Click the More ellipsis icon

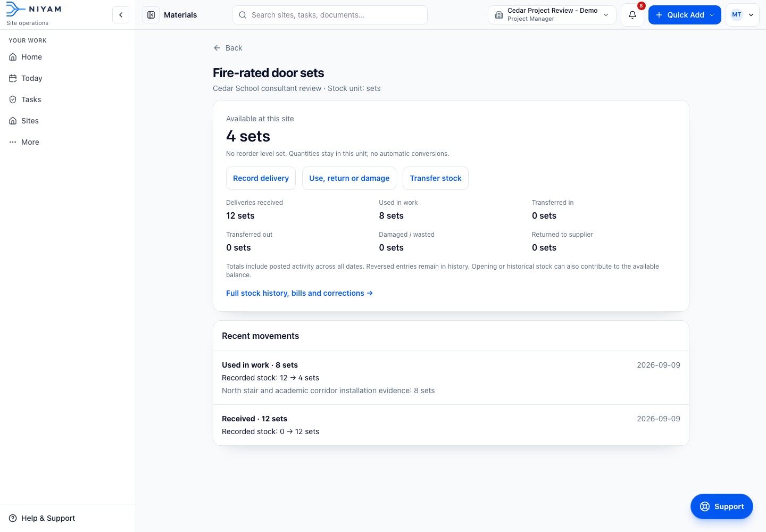13,142
